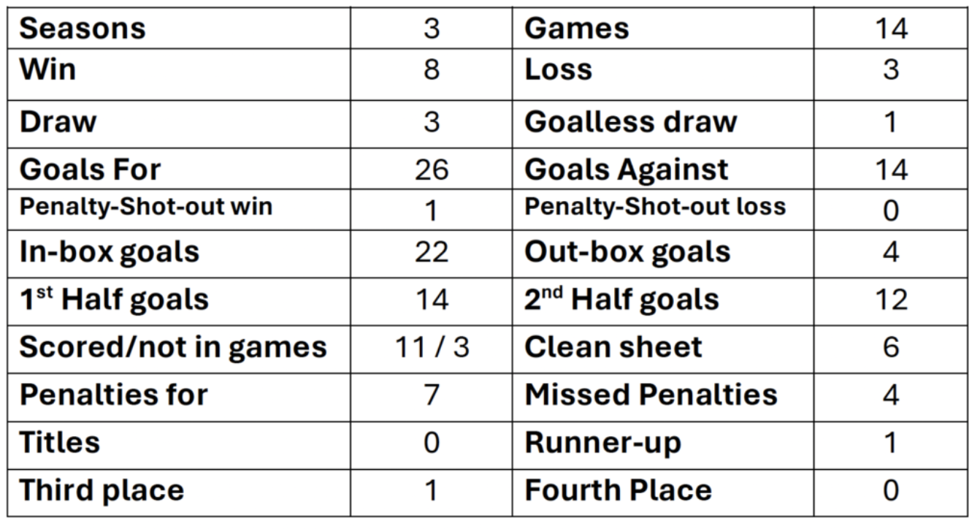Screen dimensions: 980x529
Task: Select the Out-box goals label
Action: [x=627, y=252]
